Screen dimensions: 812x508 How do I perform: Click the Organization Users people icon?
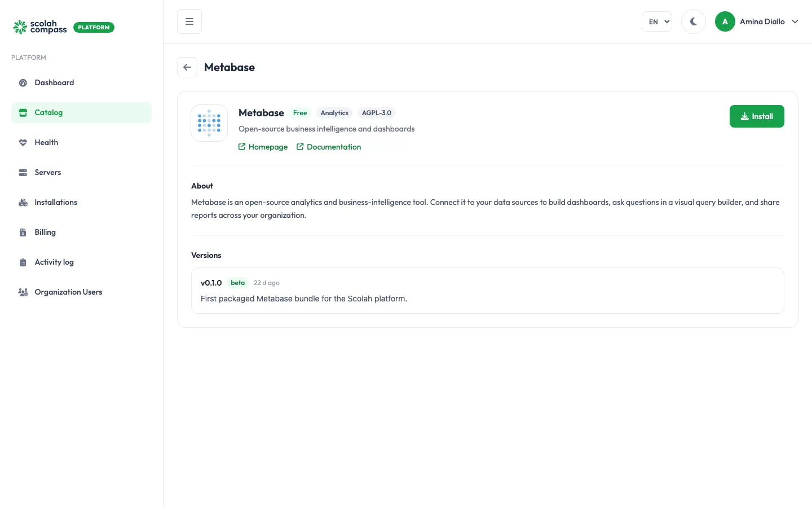[23, 292]
